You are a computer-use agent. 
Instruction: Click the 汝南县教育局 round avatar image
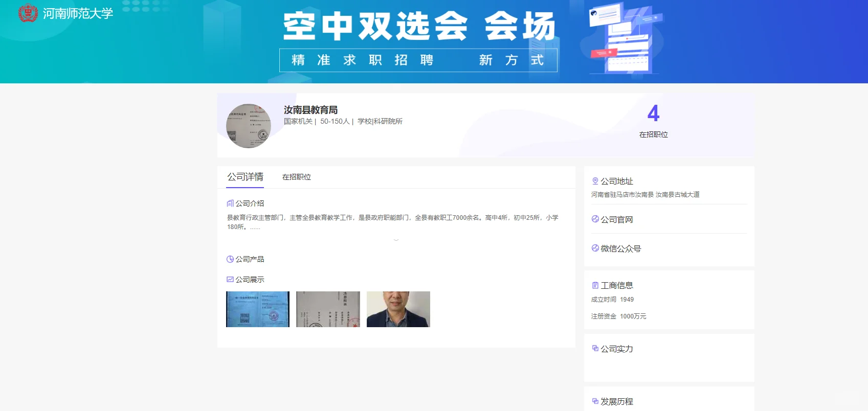pos(249,126)
